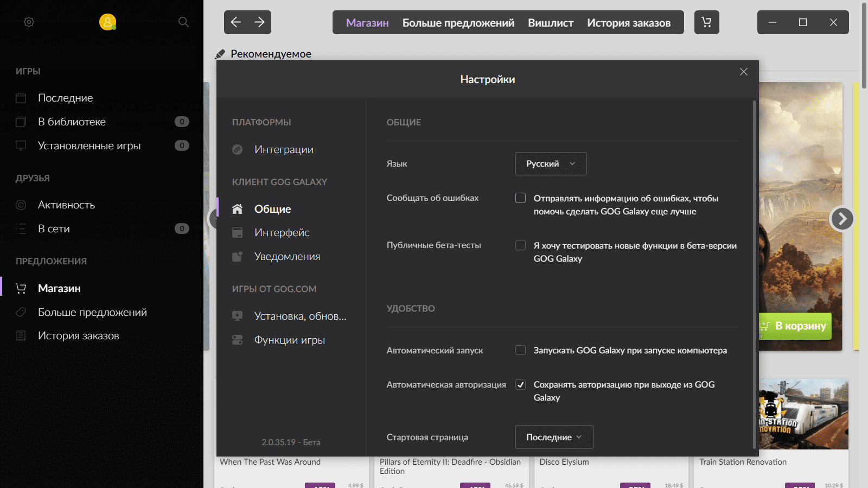The height and width of the screenshot is (488, 868).
Task: Click the Интерфейс window icon
Action: tap(238, 233)
